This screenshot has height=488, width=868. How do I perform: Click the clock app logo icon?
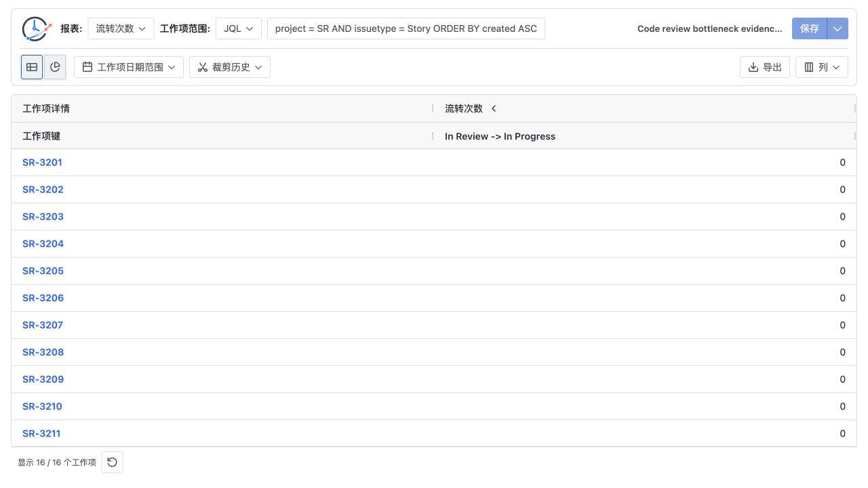click(x=37, y=28)
